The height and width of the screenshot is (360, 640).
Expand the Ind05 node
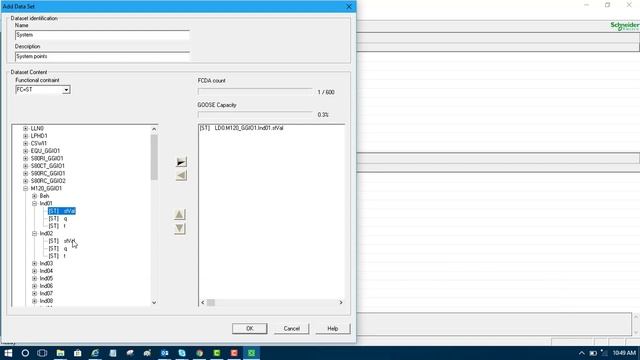(35, 278)
